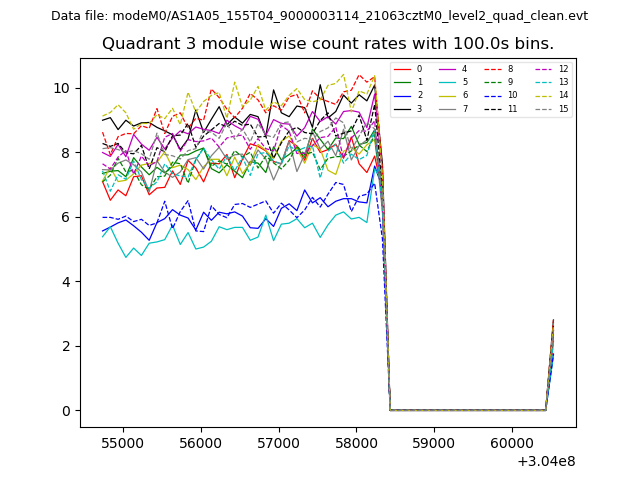Viewport: 640px width, 480px height.
Task: Click the plot title about Quadrant 3 count rates
Action: click(x=328, y=44)
